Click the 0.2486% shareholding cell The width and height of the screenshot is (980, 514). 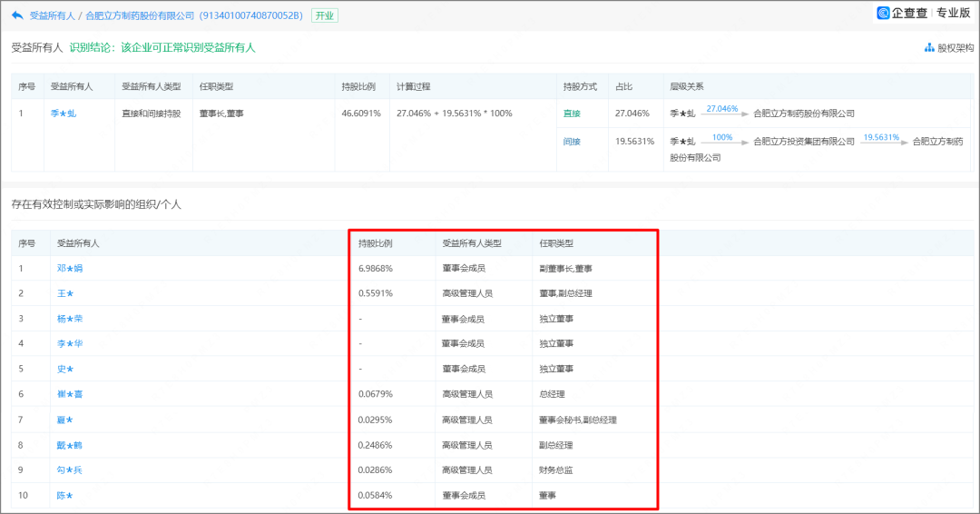click(375, 445)
